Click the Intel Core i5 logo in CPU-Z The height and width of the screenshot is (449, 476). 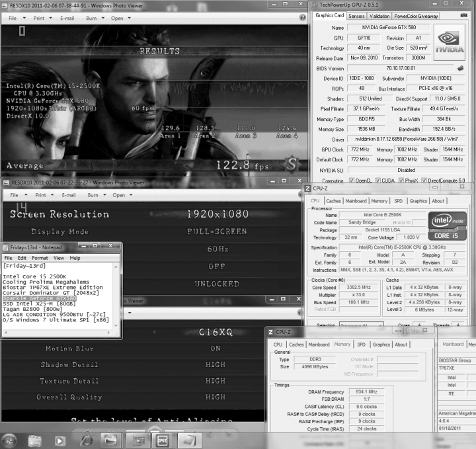[x=447, y=226]
